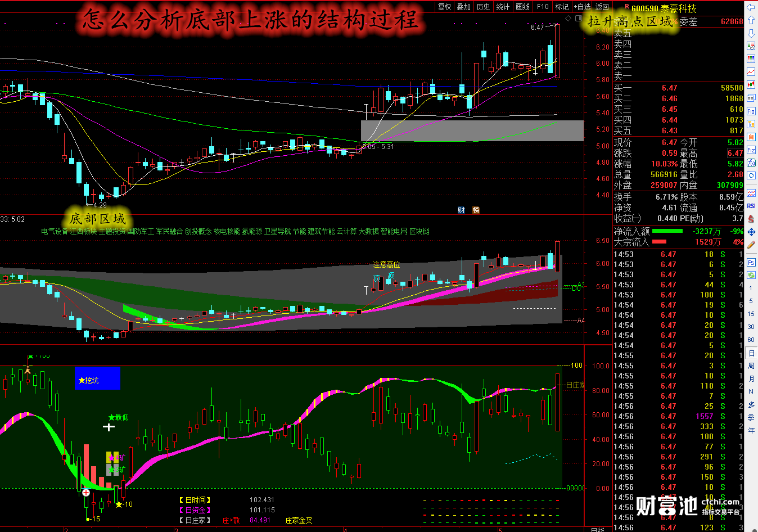Click the down arrow next stock icon
The image size is (758, 532).
[751, 33]
